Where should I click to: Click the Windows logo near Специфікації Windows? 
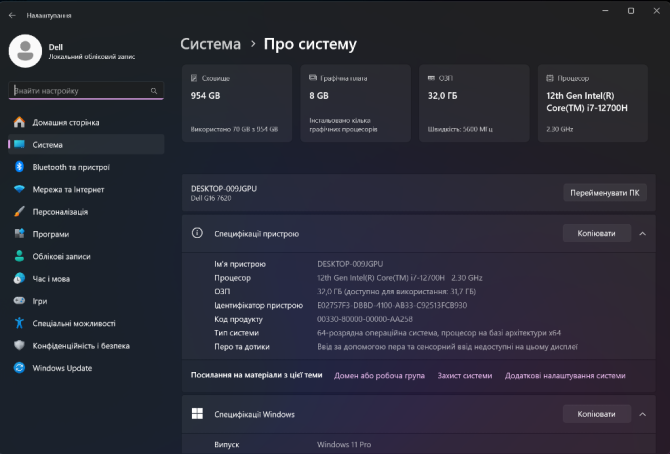(197, 413)
